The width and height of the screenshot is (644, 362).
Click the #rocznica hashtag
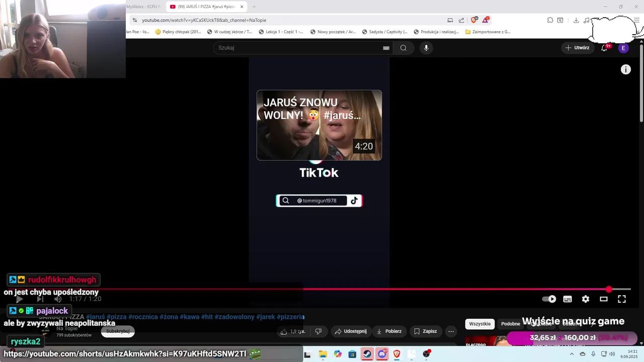click(x=143, y=317)
